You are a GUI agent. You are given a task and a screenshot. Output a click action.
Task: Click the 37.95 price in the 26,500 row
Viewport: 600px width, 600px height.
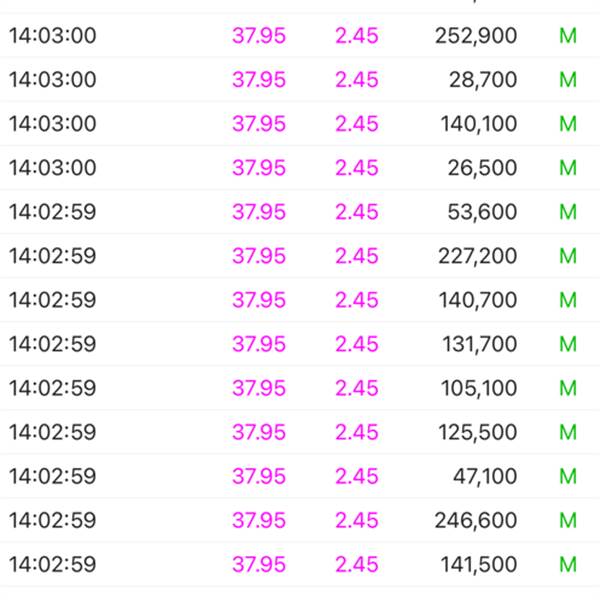tap(259, 168)
